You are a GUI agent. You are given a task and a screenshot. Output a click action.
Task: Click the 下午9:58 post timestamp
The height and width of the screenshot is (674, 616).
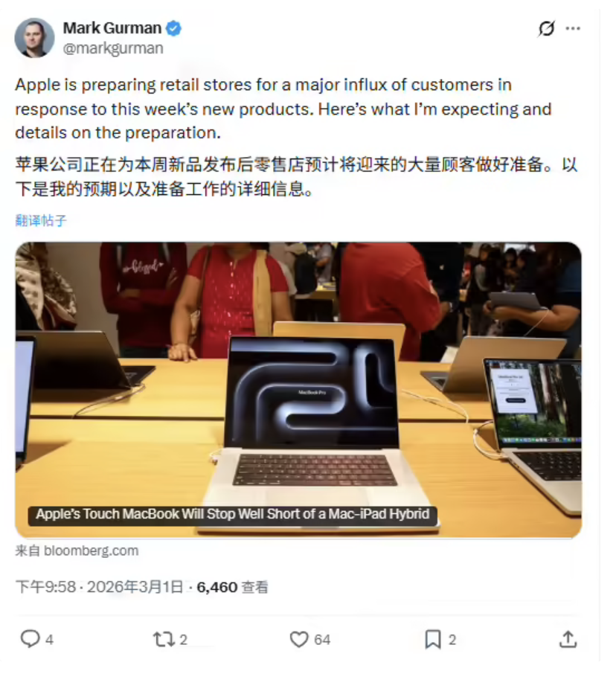click(45, 587)
